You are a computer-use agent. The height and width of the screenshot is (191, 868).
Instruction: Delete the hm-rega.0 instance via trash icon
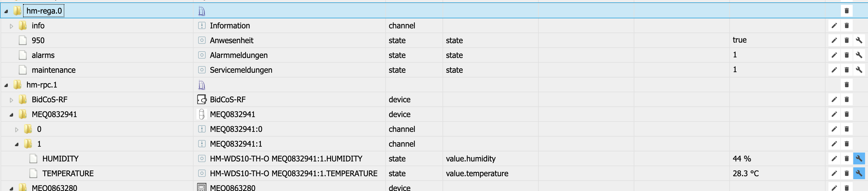point(846,11)
